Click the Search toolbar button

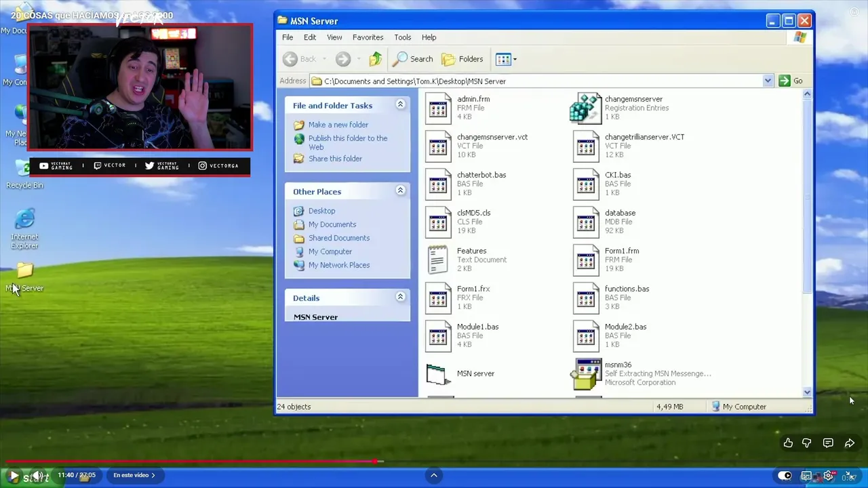pos(413,59)
